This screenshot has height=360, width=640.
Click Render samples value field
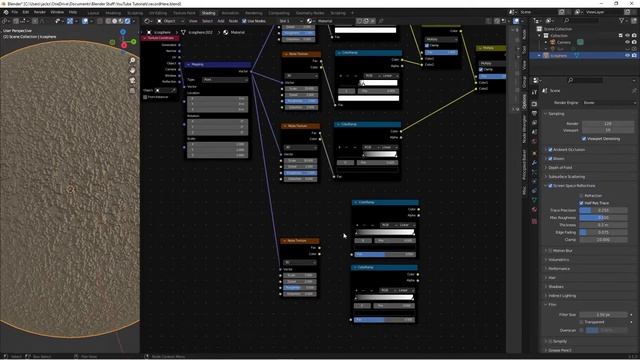(x=608, y=123)
